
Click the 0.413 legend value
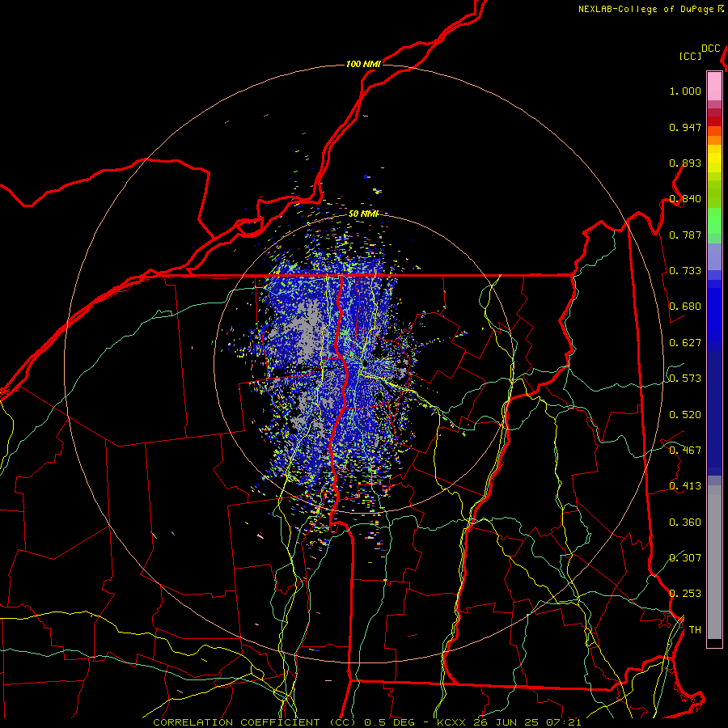click(x=685, y=486)
